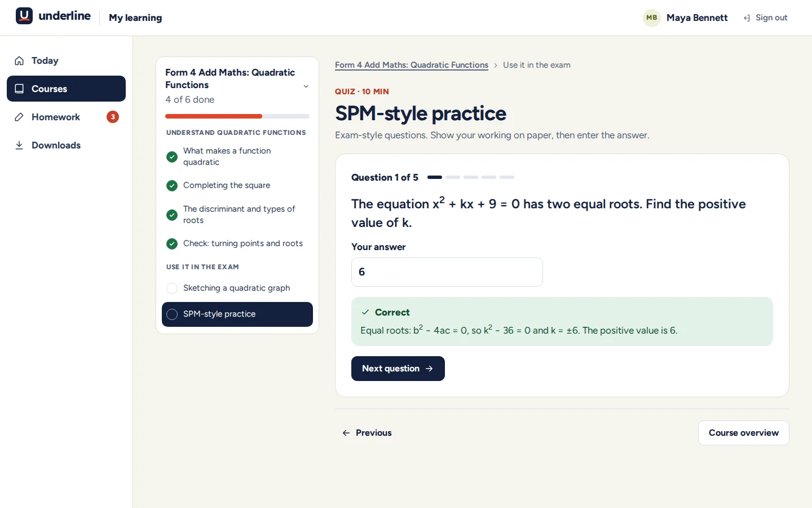Click the checkmark icon beside Correct
Screen dimensions: 812x508
pos(365,312)
